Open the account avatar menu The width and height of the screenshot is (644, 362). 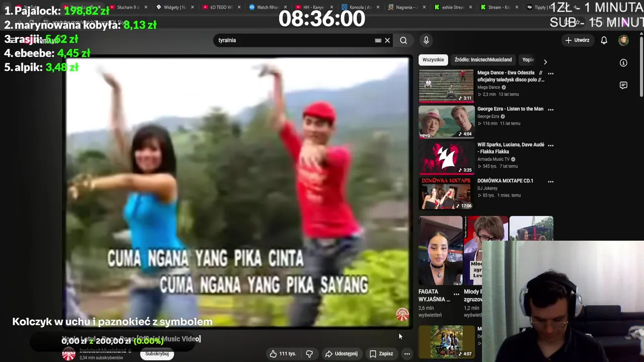pos(623,40)
